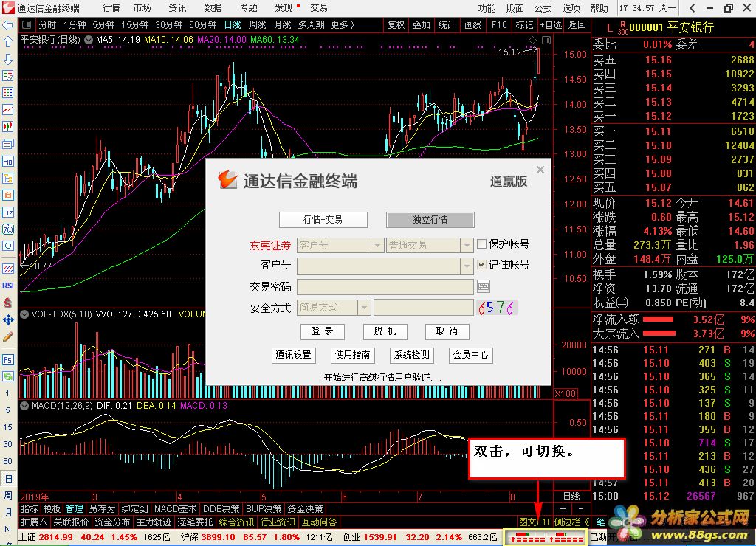Select the RSI indicator icon in the sidebar
The width and height of the screenshot is (756, 546).
7,286
